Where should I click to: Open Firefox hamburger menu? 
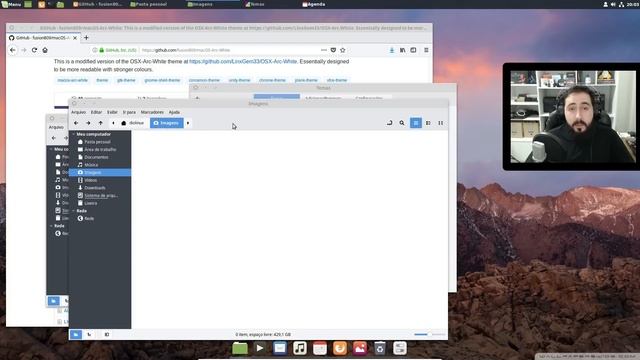[426, 50]
